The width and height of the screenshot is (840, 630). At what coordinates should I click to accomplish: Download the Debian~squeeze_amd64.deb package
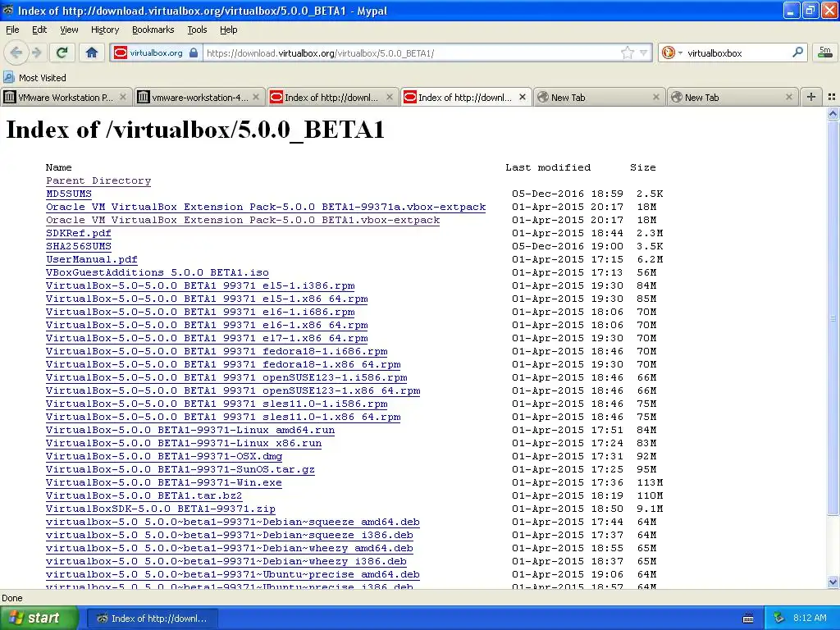(x=233, y=522)
